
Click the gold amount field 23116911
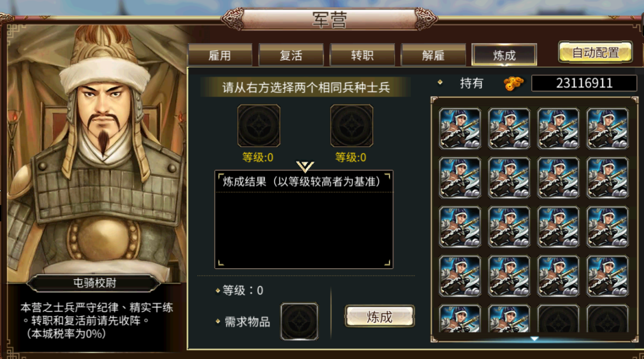point(584,83)
